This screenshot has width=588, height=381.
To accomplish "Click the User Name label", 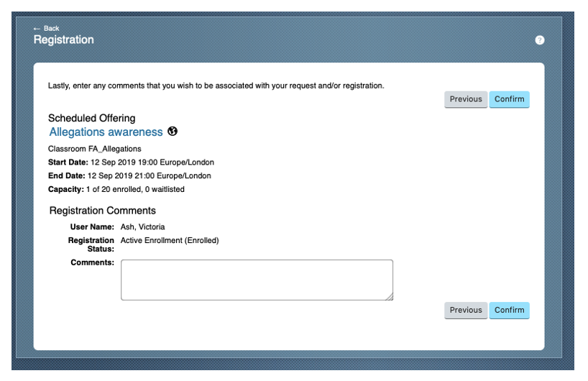I will [x=92, y=227].
